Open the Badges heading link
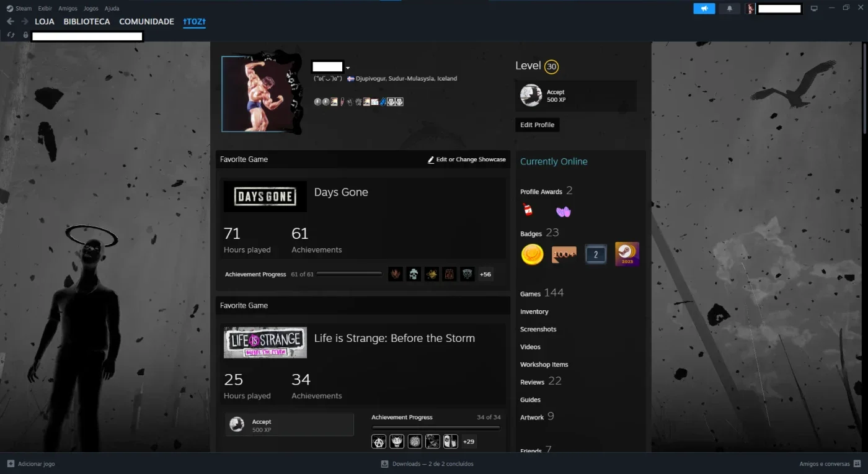Viewport: 868px width, 474px height. coord(531,234)
